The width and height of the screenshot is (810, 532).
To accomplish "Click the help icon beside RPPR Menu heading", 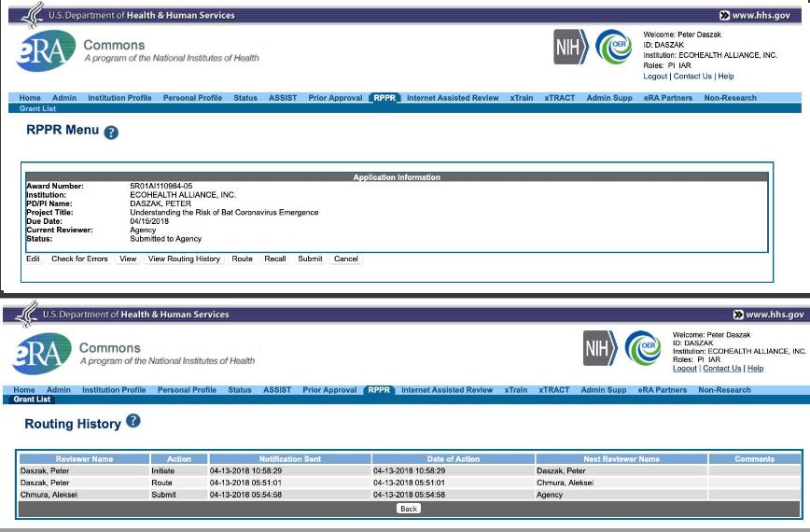I will pos(111,133).
